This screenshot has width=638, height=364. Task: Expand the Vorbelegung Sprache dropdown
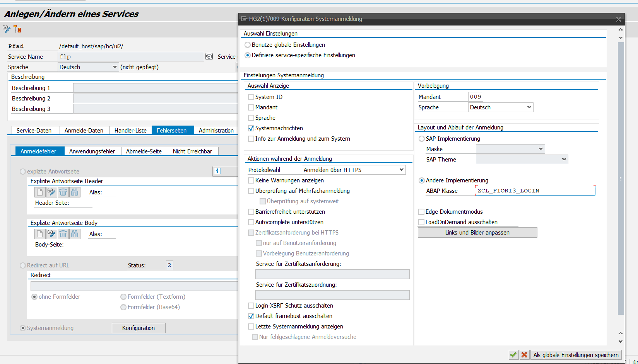[529, 107]
